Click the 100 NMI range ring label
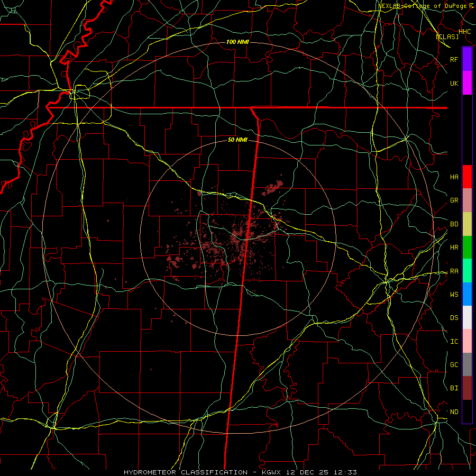Image resolution: width=476 pixels, height=476 pixels. tap(237, 42)
